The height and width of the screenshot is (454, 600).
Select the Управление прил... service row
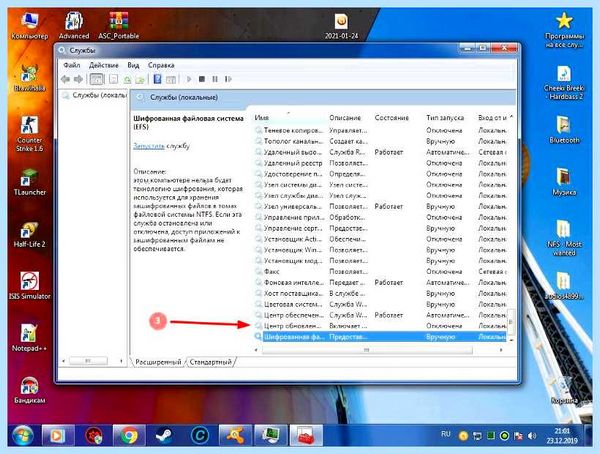pos(381,217)
